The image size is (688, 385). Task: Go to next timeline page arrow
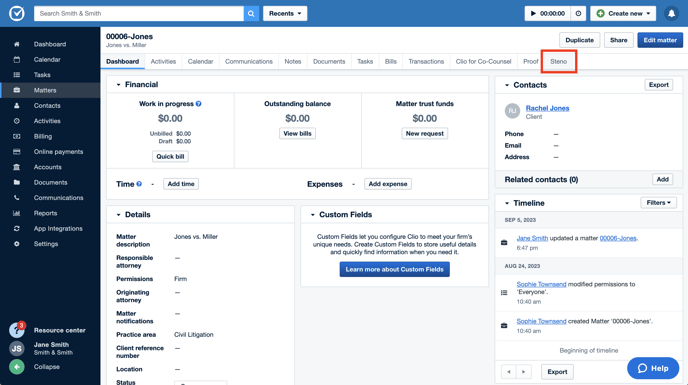pyautogui.click(x=523, y=372)
